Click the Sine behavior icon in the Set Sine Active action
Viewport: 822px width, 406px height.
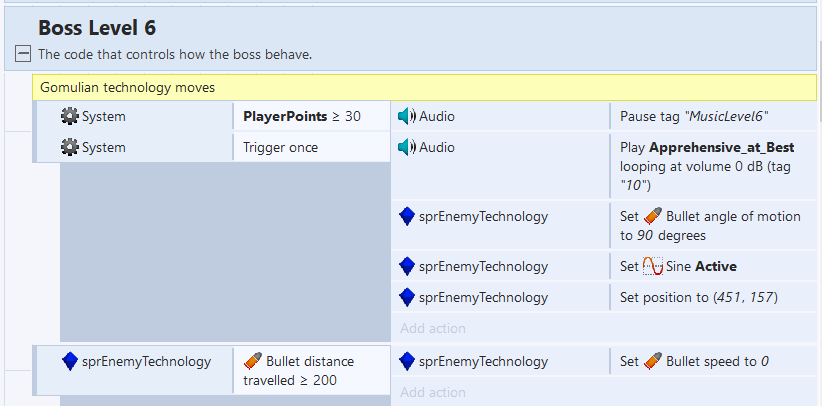652,267
